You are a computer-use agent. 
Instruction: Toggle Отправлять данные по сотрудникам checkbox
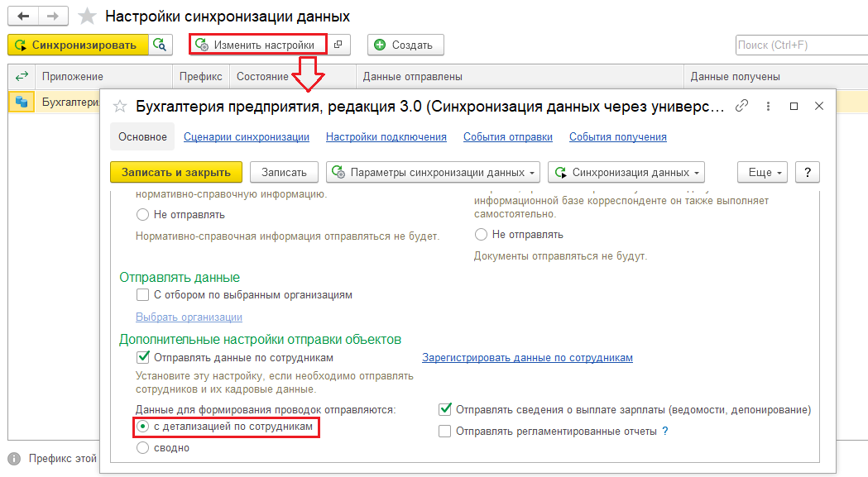[143, 357]
